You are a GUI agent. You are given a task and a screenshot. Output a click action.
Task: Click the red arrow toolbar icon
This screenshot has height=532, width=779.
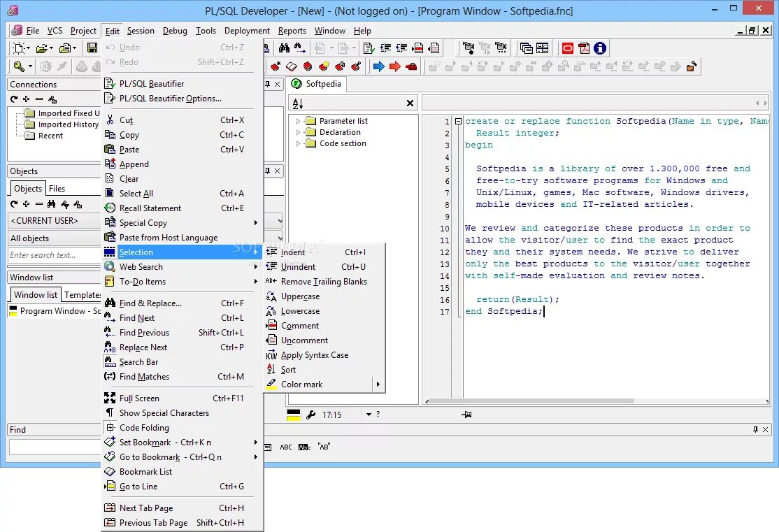395,66
